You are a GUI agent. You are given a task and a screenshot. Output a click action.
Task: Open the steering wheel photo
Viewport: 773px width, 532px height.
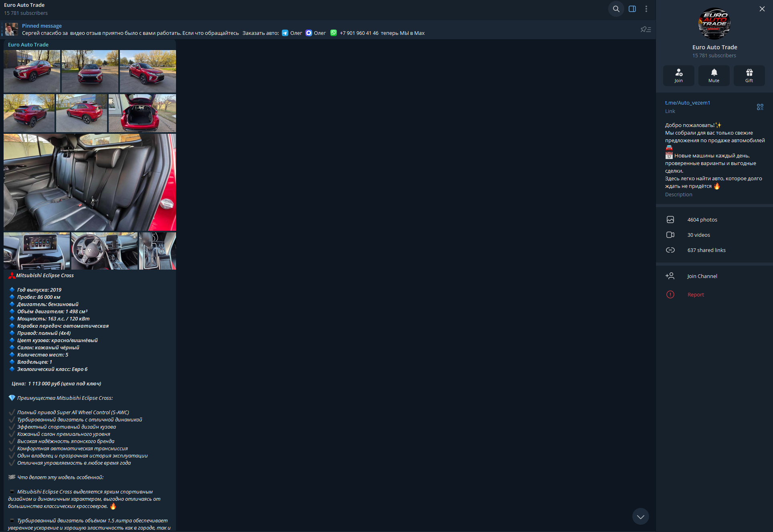click(104, 251)
